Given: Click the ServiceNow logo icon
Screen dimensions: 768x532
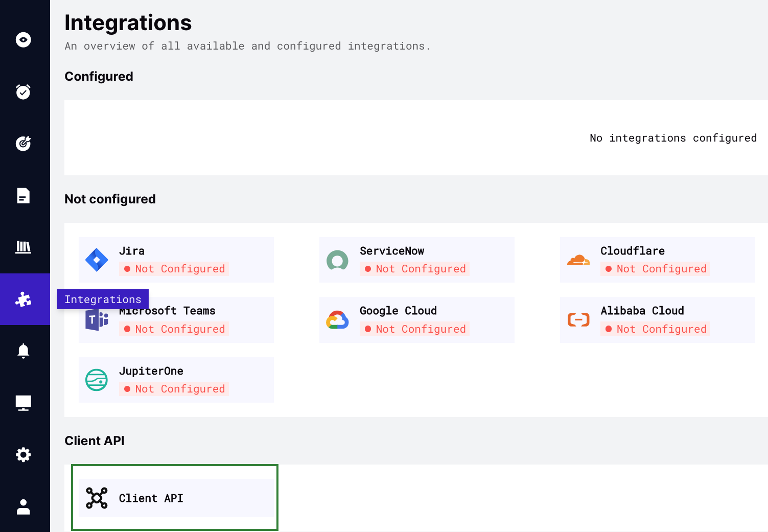Looking at the screenshot, I should (337, 260).
